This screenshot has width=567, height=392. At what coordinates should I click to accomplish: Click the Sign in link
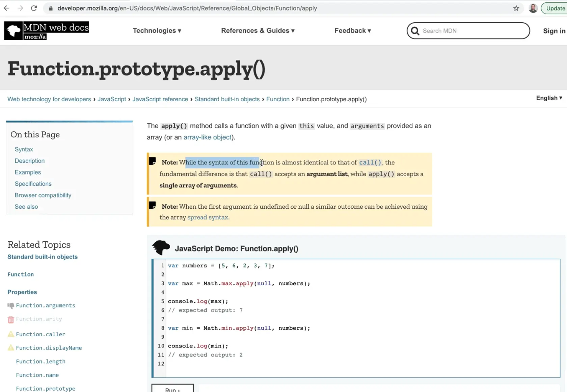click(x=554, y=31)
